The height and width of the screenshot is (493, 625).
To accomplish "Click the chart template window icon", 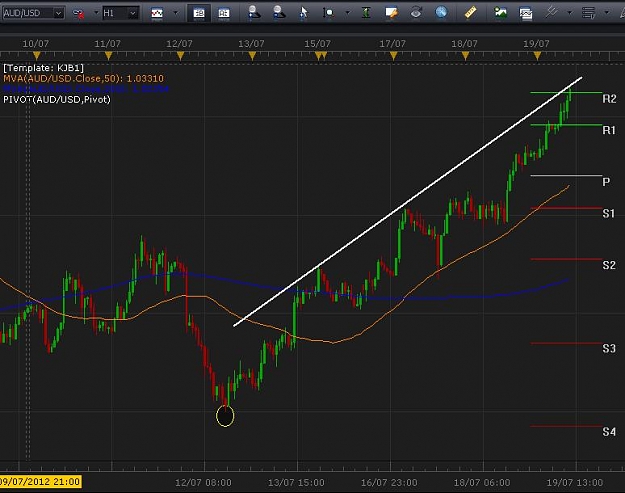I will (x=526, y=13).
